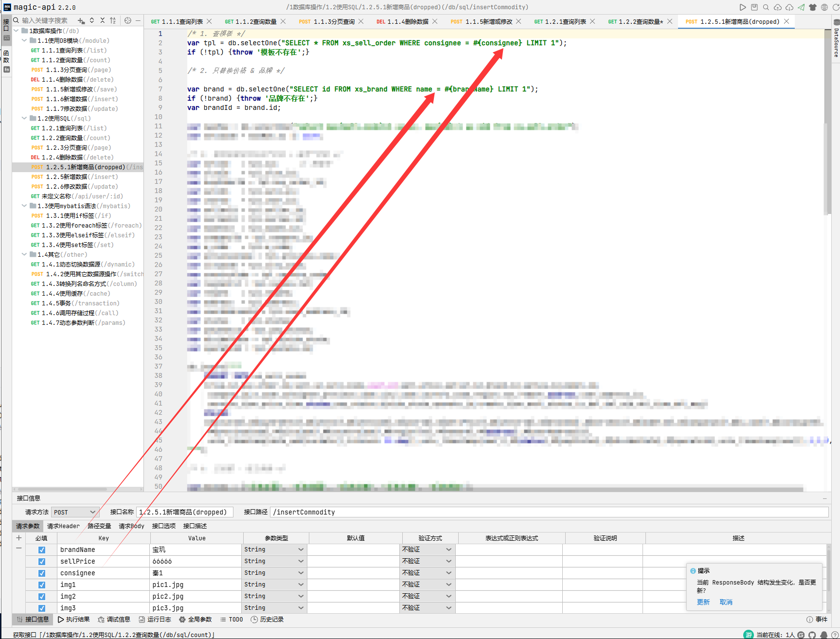The height and width of the screenshot is (639, 840).
Task: Click 更新 in the prompt popup
Action: 703,602
